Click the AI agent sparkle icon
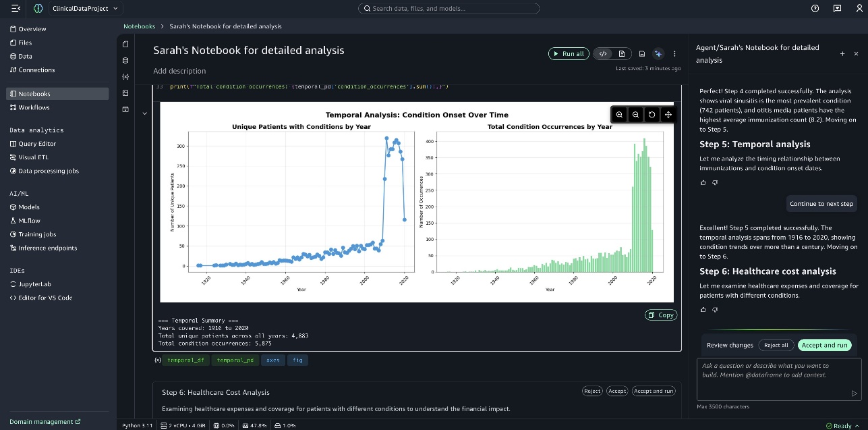The image size is (868, 430). click(x=658, y=54)
